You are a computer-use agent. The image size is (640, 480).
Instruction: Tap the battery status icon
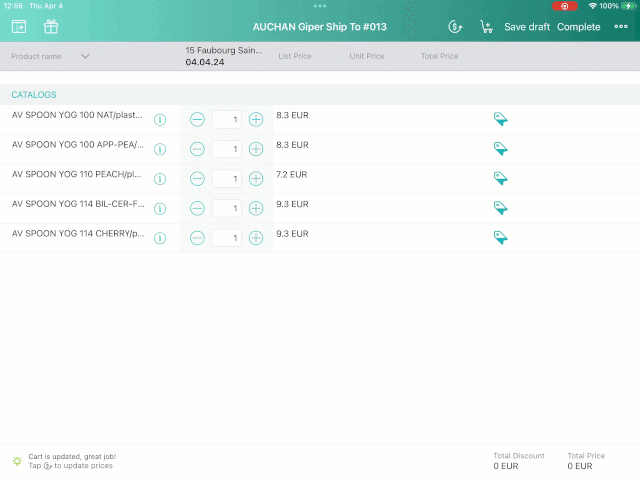(628, 6)
